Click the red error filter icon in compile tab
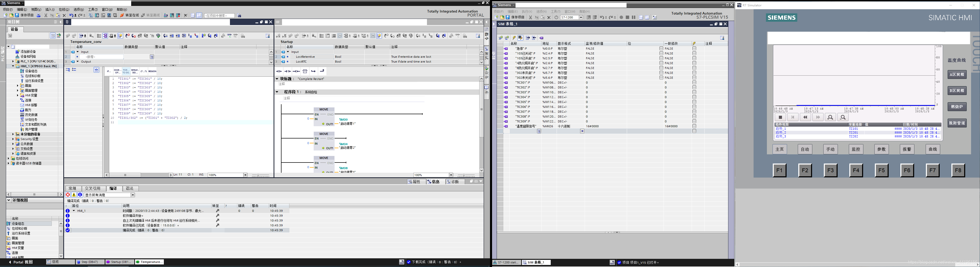980x267 pixels. [x=68, y=195]
